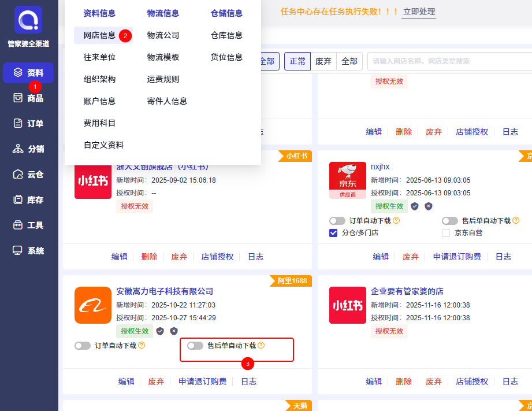Image resolution: width=532 pixels, height=411 pixels.
Task: Select 账户信息 in the menu
Action: (x=99, y=101)
